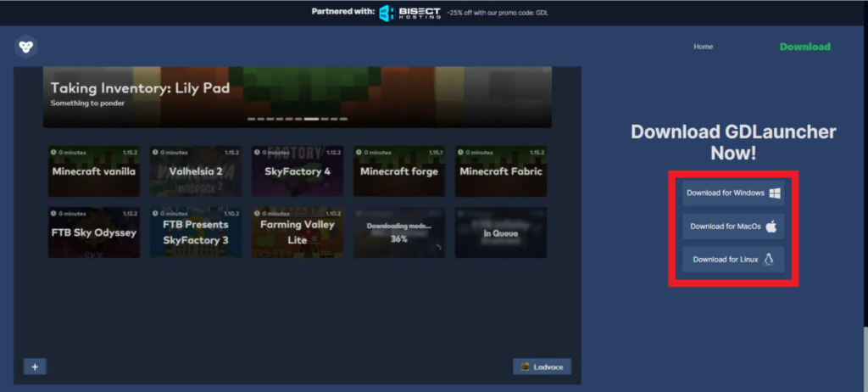Download GDLauncher for Windows
This screenshot has width=868, height=392.
point(733,193)
